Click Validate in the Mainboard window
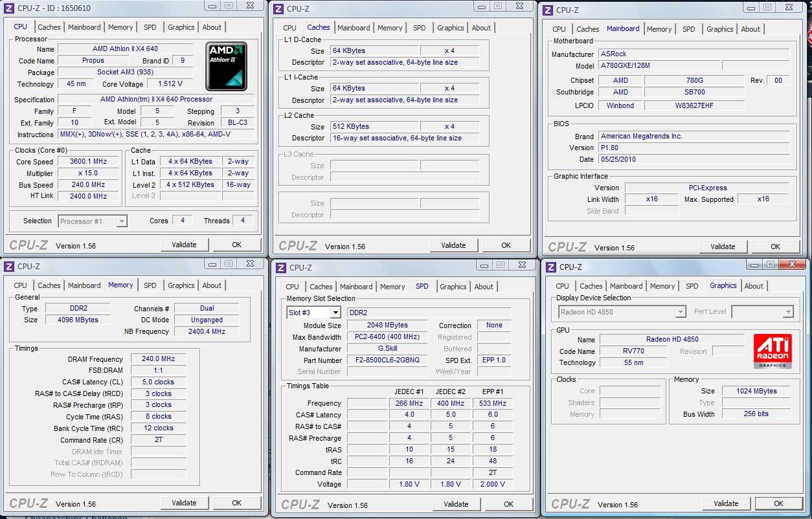The height and width of the screenshot is (519, 812). [x=723, y=247]
